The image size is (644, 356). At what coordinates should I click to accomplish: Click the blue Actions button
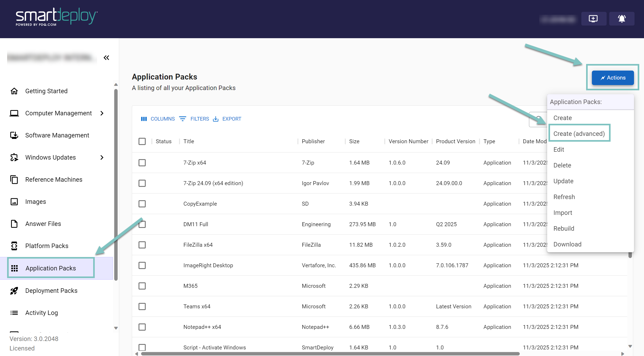pyautogui.click(x=613, y=78)
